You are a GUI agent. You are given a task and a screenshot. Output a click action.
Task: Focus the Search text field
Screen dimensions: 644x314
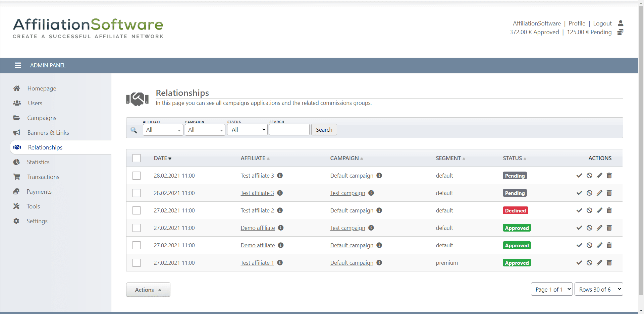[x=289, y=130]
